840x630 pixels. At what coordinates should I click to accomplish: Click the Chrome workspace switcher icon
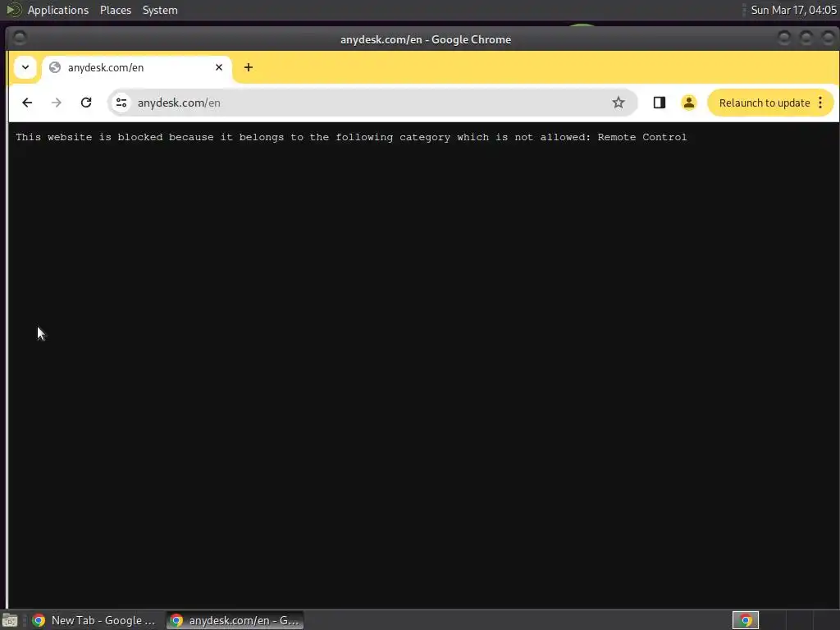coord(746,620)
